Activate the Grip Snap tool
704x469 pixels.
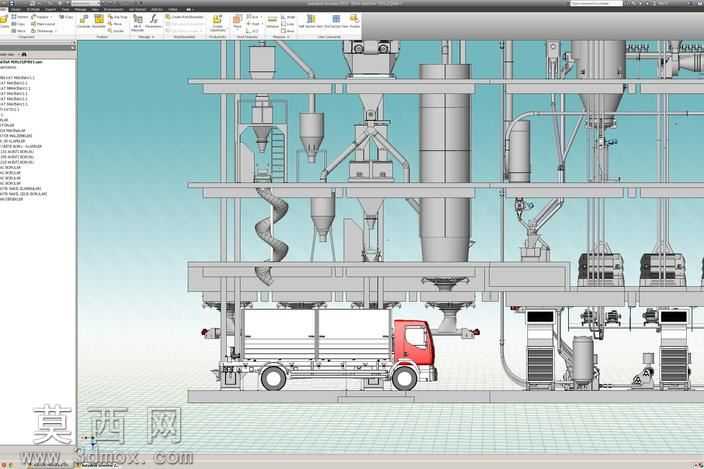117,17
